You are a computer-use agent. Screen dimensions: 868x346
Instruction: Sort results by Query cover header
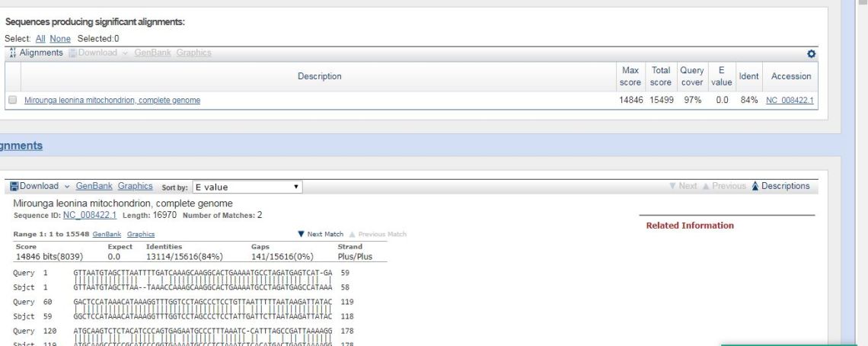[x=692, y=76]
